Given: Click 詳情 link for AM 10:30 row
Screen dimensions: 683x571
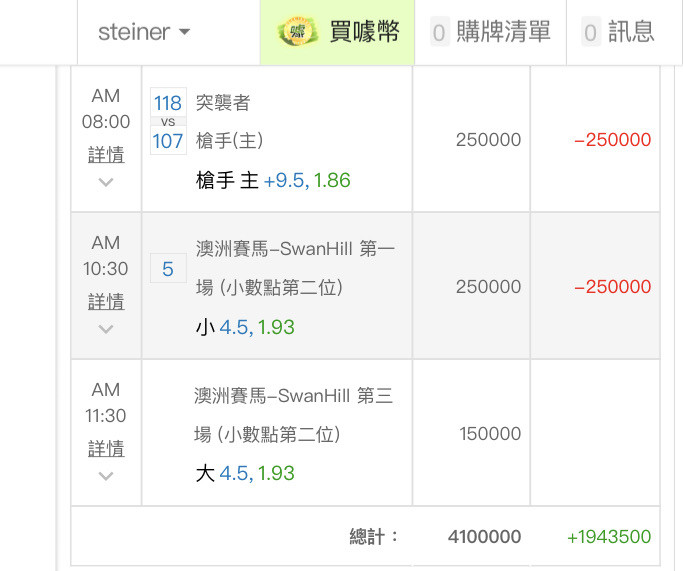Looking at the screenshot, I should pyautogui.click(x=106, y=301).
